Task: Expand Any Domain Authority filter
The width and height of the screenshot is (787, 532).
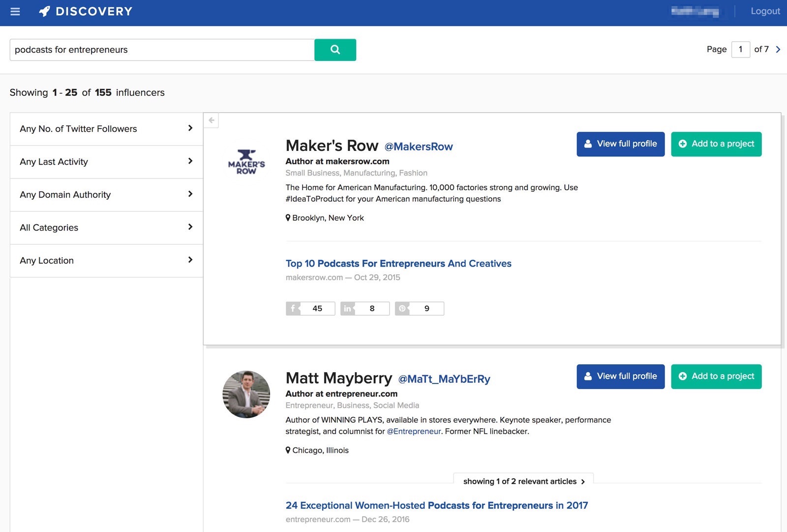Action: point(106,195)
